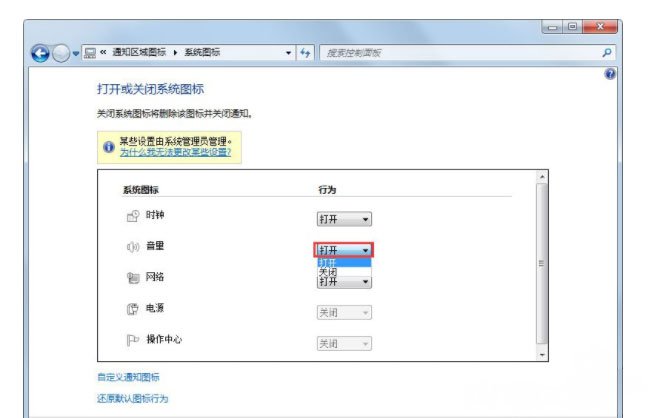This screenshot has height=418, width=649.
Task: Click the 时钟 clock icon
Action: (x=133, y=216)
